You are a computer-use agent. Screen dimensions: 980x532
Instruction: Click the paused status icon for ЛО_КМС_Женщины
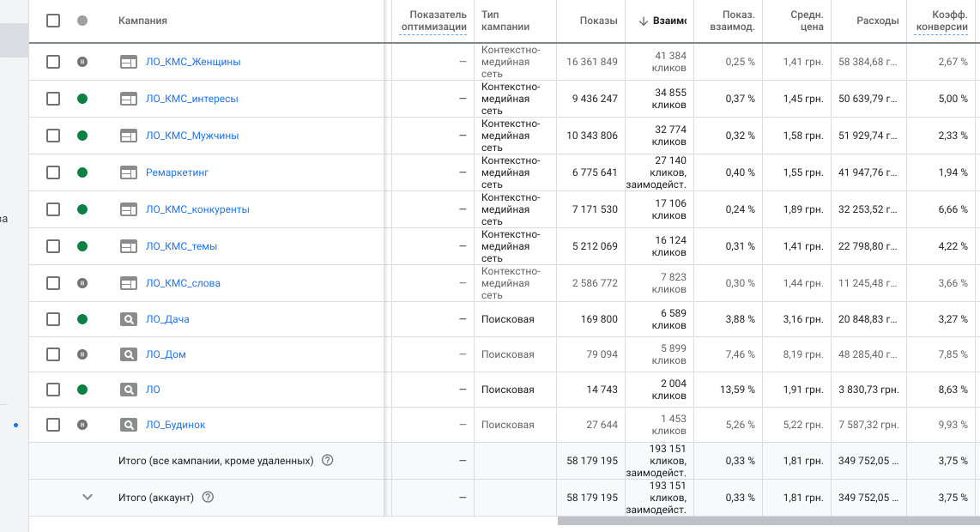(x=82, y=62)
